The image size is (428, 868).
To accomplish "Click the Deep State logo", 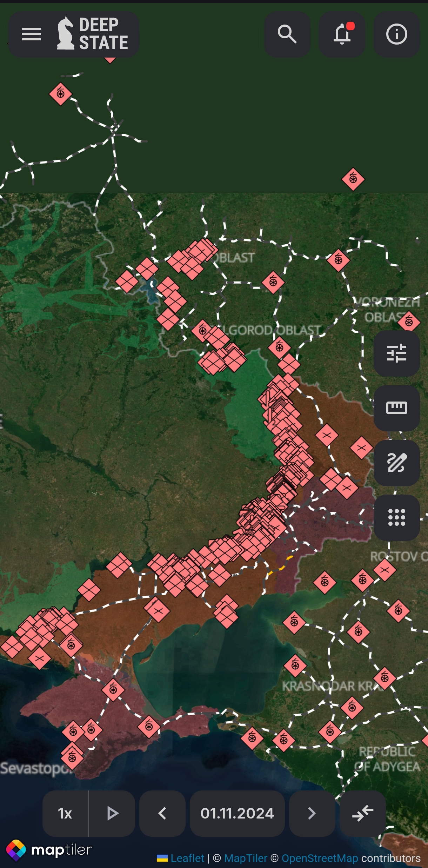I will [x=93, y=34].
